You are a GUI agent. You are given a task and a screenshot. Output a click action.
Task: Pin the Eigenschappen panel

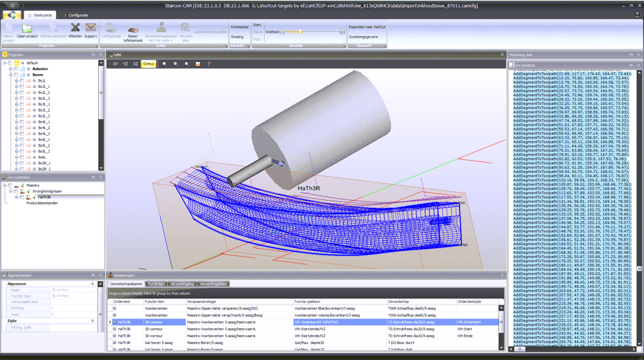tap(101, 275)
